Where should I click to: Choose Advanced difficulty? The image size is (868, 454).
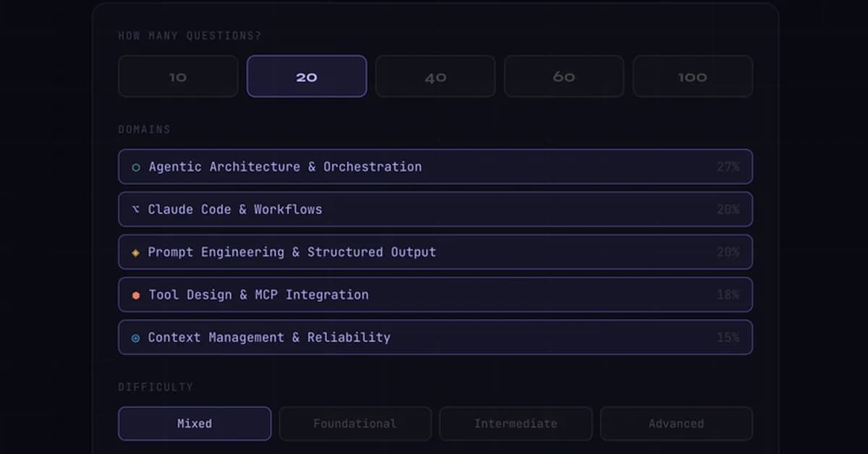pyautogui.click(x=676, y=424)
